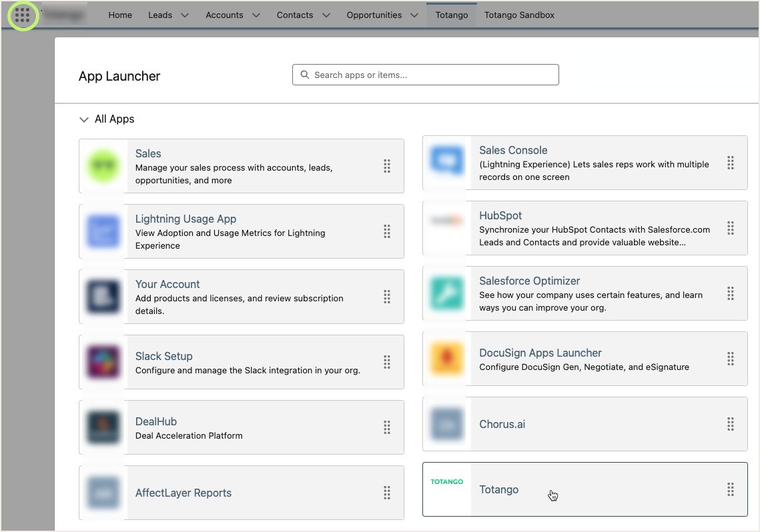Open the Sales app icon

coord(103,166)
